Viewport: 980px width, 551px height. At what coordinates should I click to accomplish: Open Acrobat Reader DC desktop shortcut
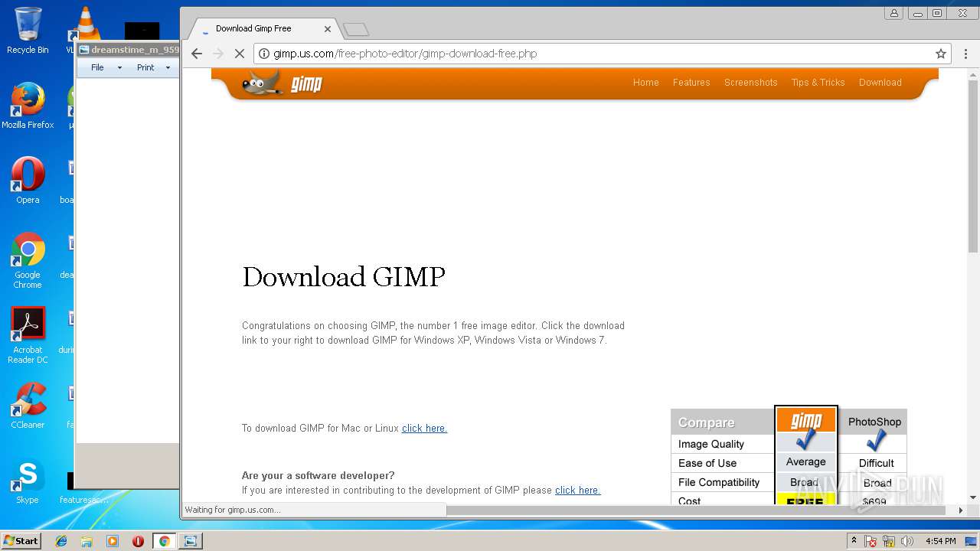click(28, 335)
